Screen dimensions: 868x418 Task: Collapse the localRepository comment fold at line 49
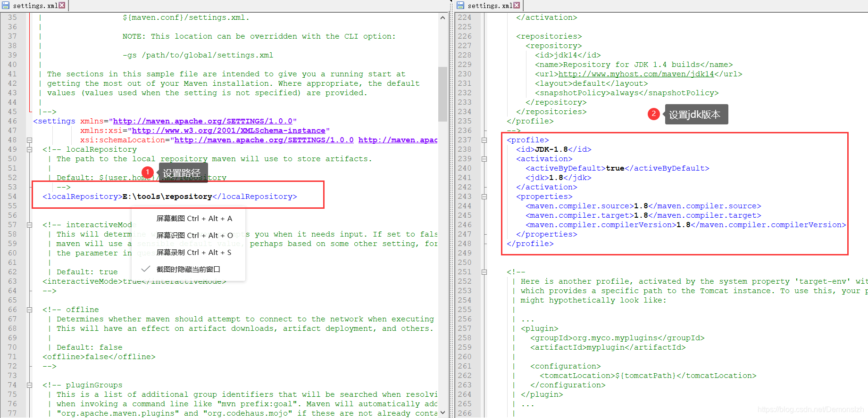coord(29,149)
